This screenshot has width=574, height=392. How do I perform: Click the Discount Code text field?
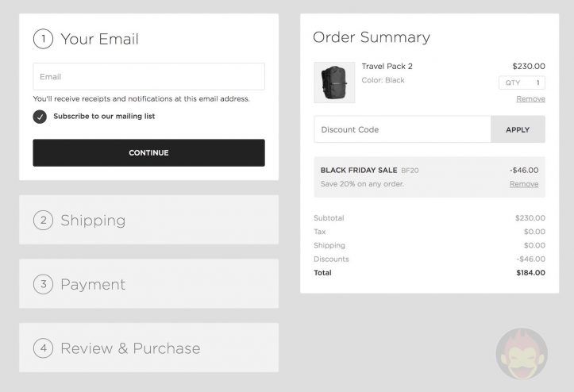(402, 129)
